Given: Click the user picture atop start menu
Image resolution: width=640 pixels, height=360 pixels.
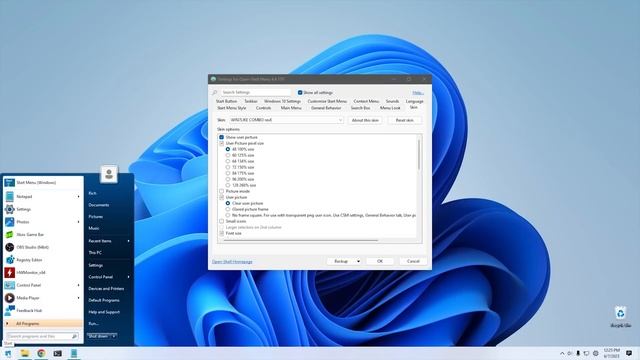Looking at the screenshot, I should [109, 174].
